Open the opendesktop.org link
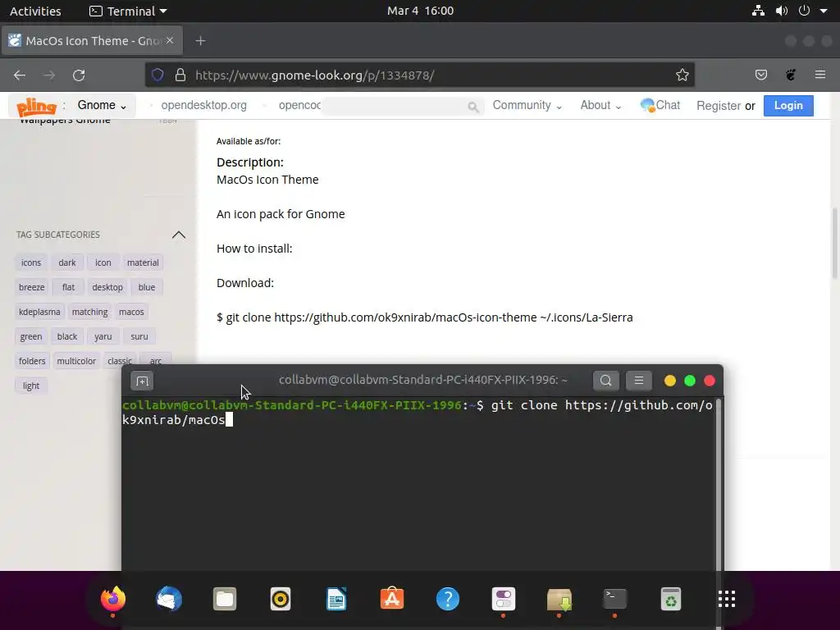This screenshot has width=840, height=630. [x=203, y=106]
